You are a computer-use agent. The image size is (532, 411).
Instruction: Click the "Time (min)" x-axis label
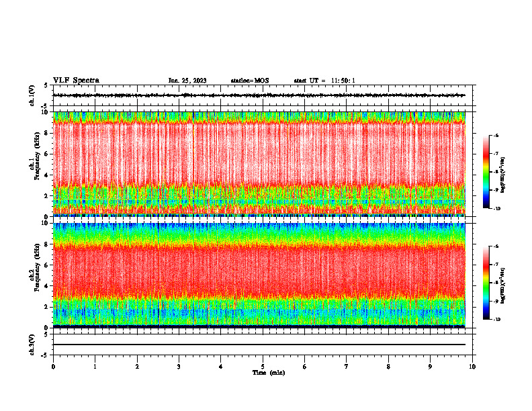tap(269, 373)
